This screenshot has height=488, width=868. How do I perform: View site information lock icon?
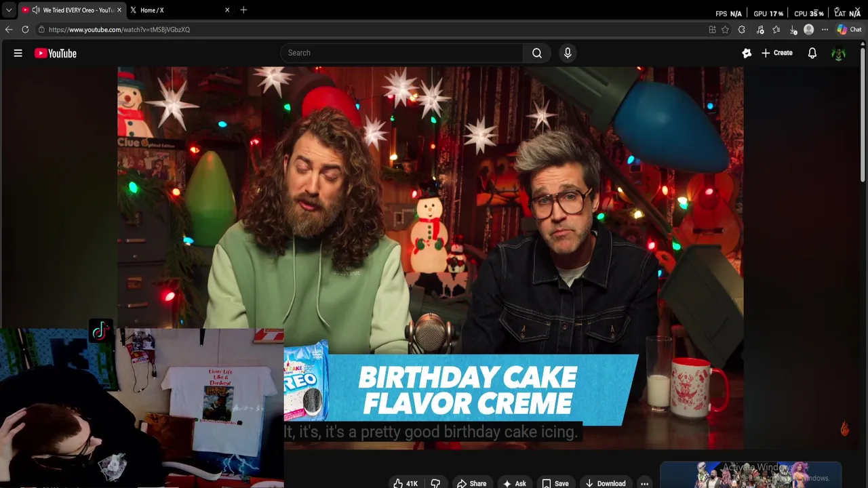[x=41, y=29]
